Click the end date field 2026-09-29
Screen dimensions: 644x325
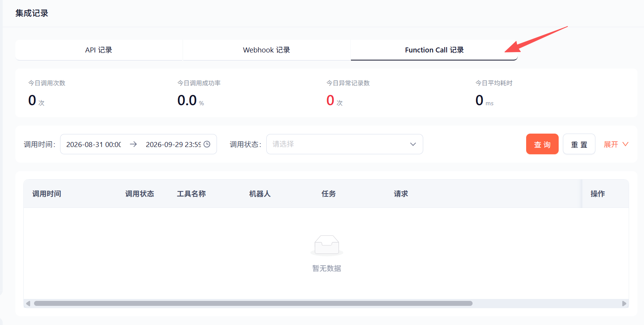[173, 144]
